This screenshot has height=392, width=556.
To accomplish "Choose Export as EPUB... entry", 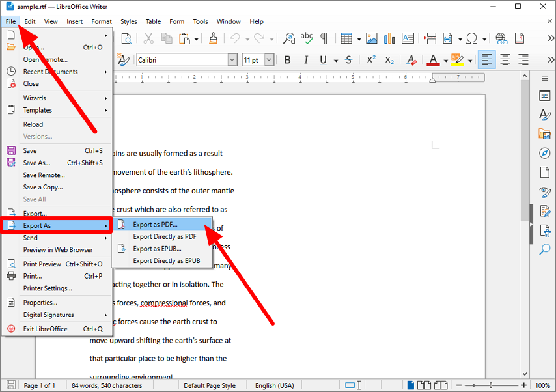I will [162, 249].
